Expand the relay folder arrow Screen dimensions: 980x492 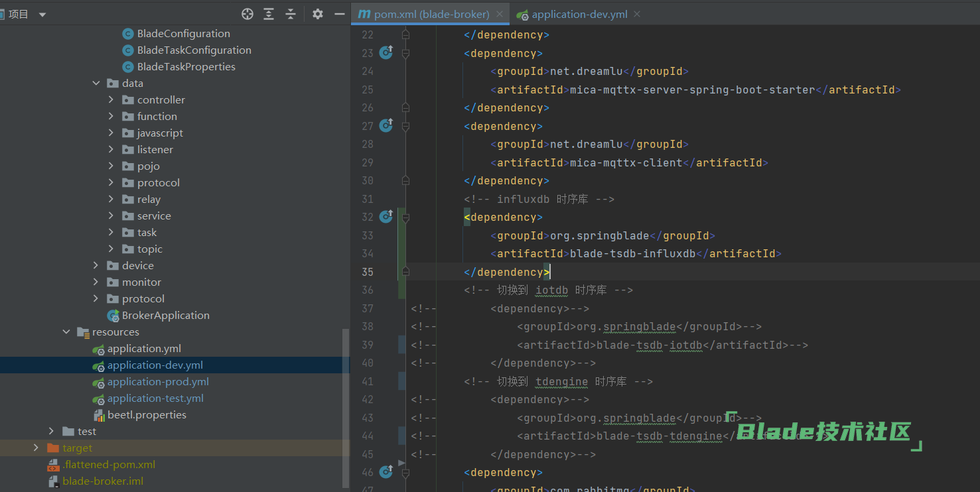[x=111, y=200]
